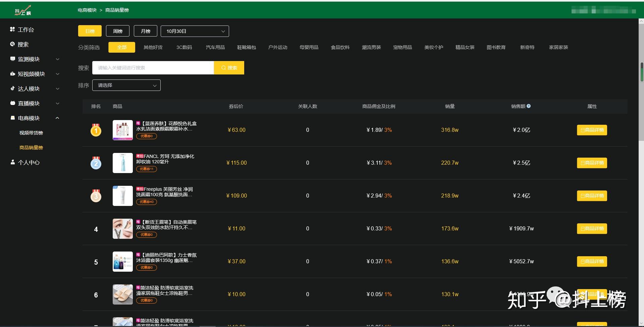Viewport: 644px width, 327px height.
Task: Collapse the 电商模块 chevron
Action: (57, 118)
